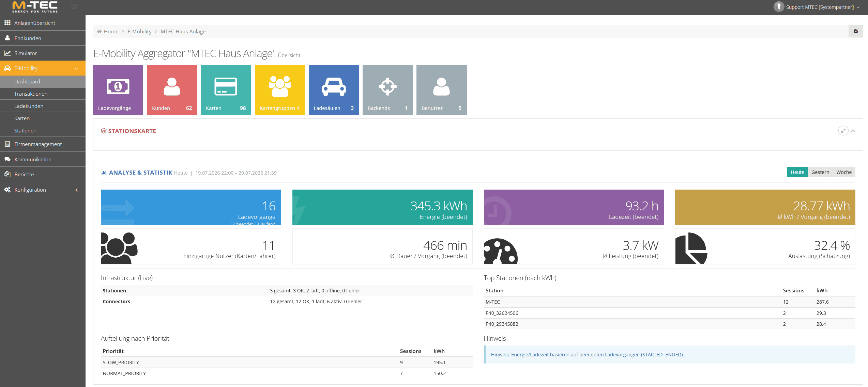Collapse the Stationskarte panel
The width and height of the screenshot is (868, 387).
pos(853,131)
